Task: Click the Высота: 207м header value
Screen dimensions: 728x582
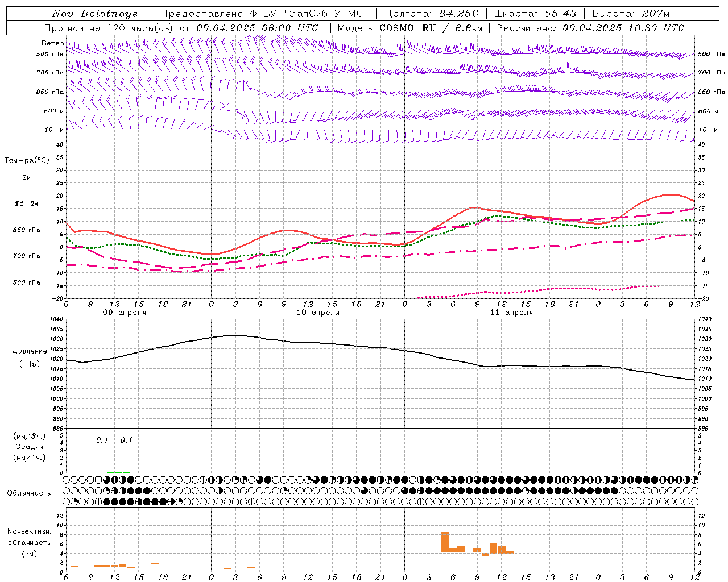Action: click(631, 14)
